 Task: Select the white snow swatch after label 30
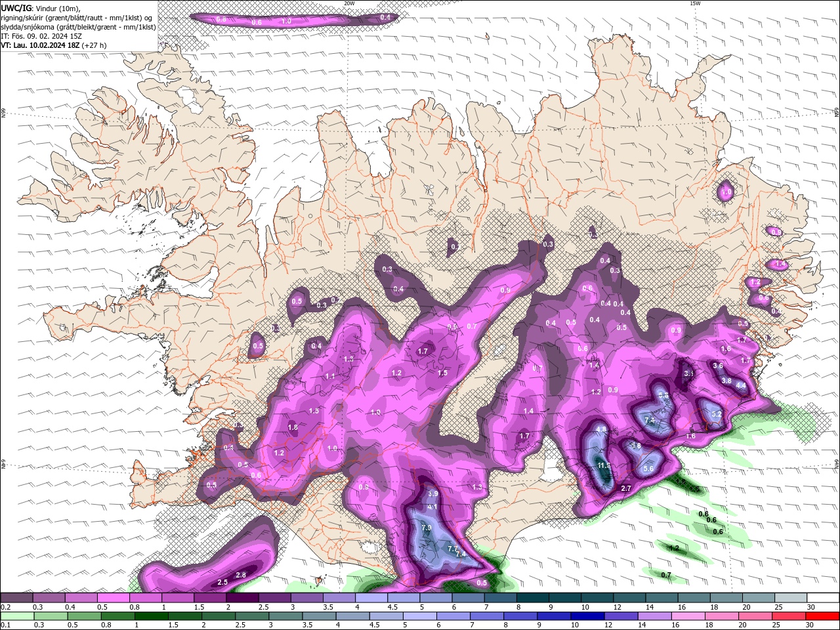tap(823, 598)
